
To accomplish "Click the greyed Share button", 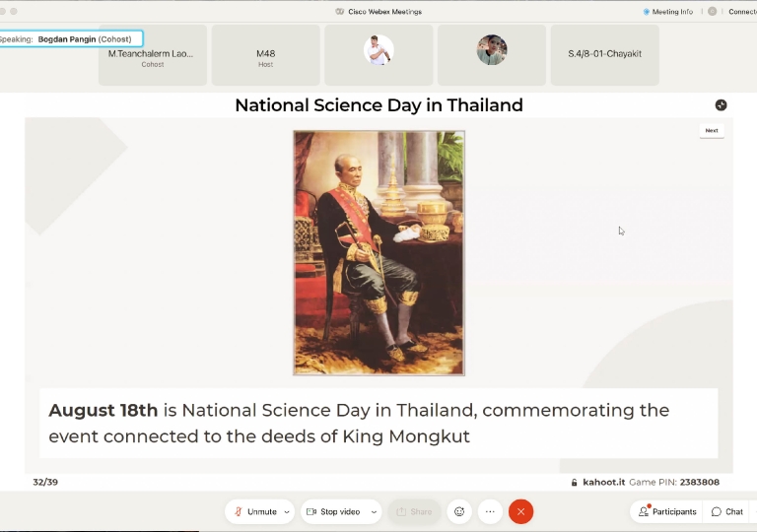I will pos(414,511).
